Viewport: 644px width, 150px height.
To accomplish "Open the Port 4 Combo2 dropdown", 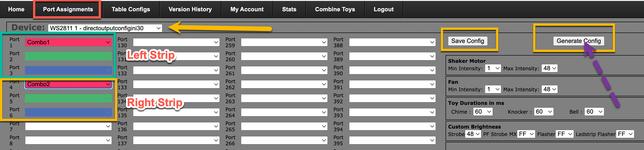I will click(x=68, y=84).
